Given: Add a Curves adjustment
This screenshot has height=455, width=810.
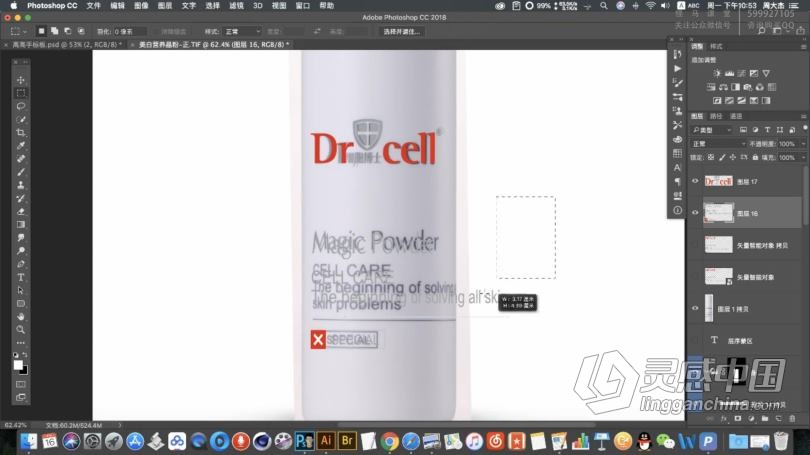Looking at the screenshot, I should click(742, 73).
